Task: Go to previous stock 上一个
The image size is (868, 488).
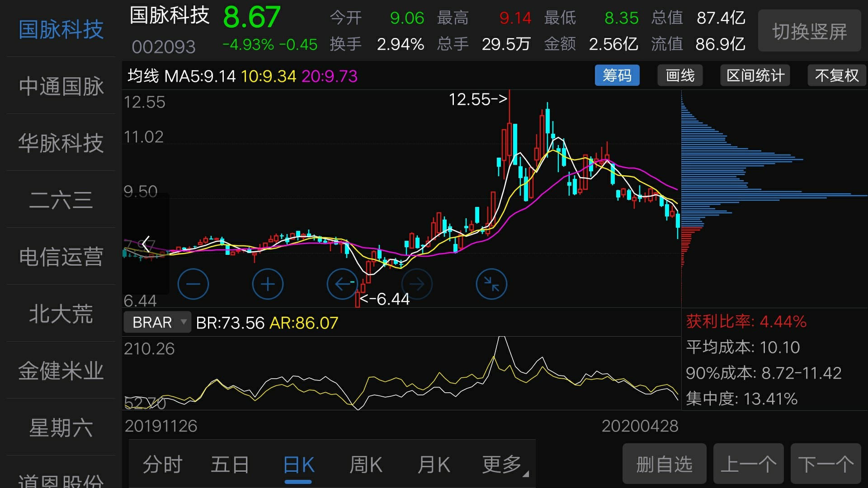Action: pos(749,464)
